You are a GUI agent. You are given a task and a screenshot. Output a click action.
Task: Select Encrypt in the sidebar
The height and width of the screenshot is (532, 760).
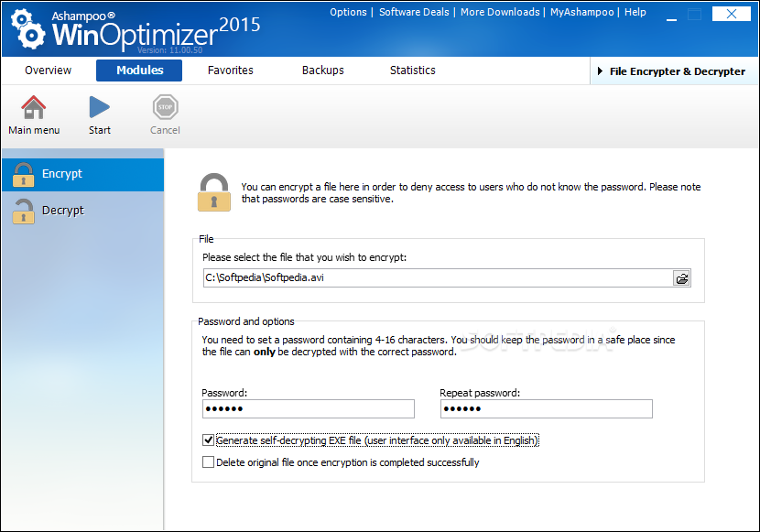pyautogui.click(x=83, y=174)
